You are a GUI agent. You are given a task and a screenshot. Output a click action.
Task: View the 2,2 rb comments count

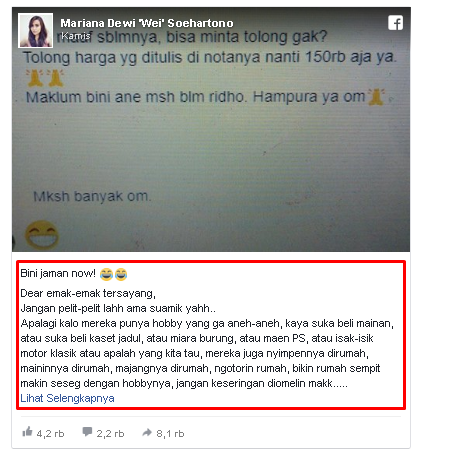[x=110, y=433]
